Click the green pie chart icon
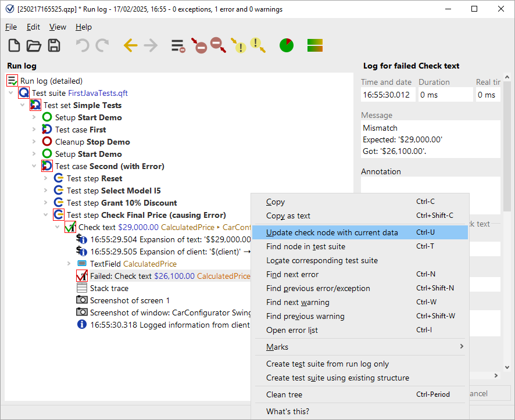 (287, 45)
